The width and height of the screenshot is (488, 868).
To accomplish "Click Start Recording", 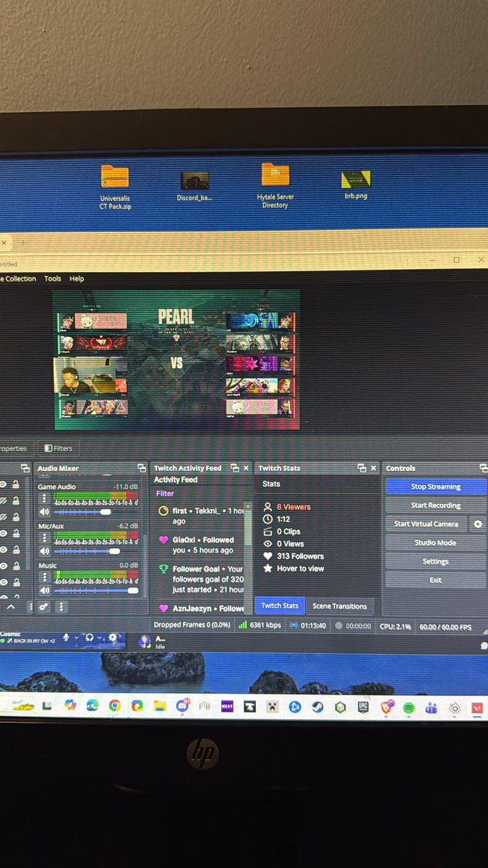I will click(x=435, y=506).
